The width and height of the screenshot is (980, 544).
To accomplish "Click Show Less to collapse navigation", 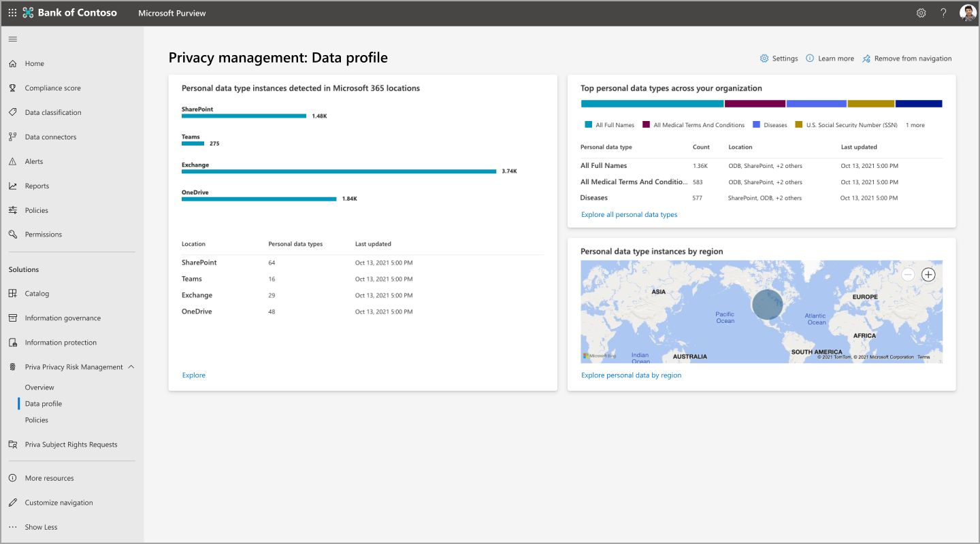I will 41,527.
